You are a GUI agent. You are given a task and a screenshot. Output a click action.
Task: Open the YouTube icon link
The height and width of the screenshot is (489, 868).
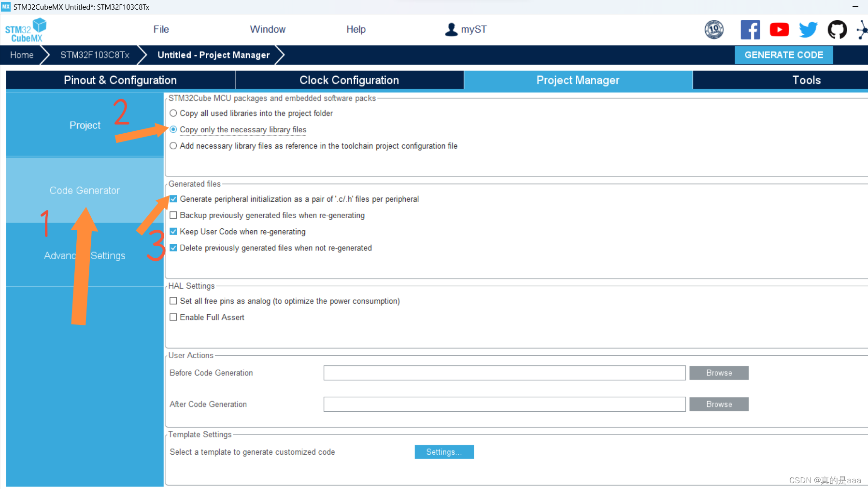[x=779, y=29]
